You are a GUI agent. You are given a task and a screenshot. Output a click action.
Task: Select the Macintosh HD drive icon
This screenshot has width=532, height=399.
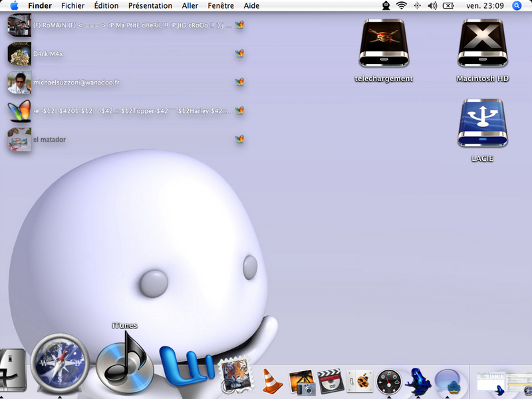coord(483,43)
